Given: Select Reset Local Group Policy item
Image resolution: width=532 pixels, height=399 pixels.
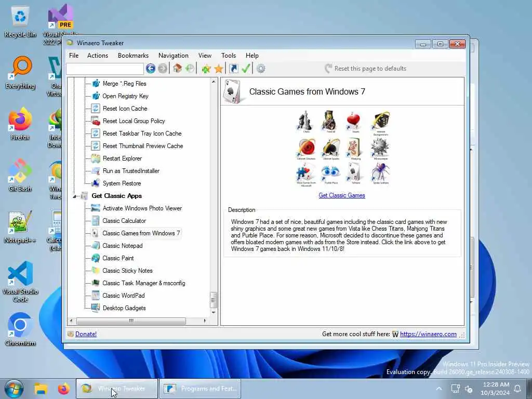Looking at the screenshot, I should 134,121.
